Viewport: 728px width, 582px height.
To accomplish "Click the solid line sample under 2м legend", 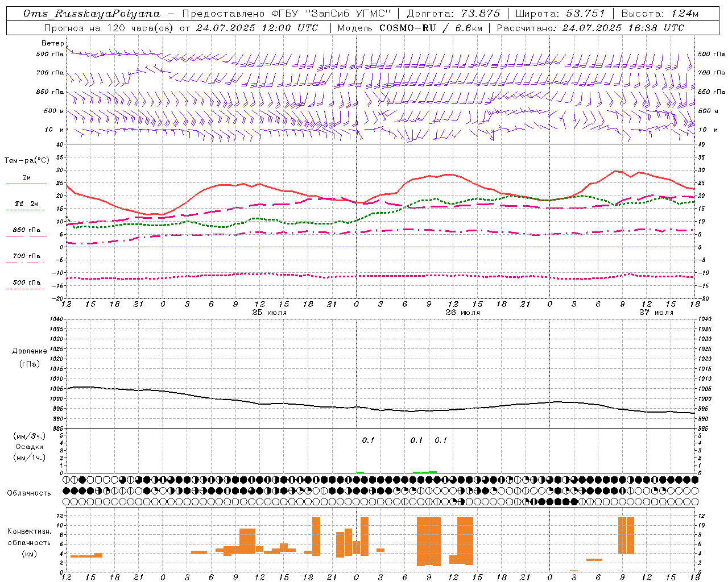I will (26, 184).
